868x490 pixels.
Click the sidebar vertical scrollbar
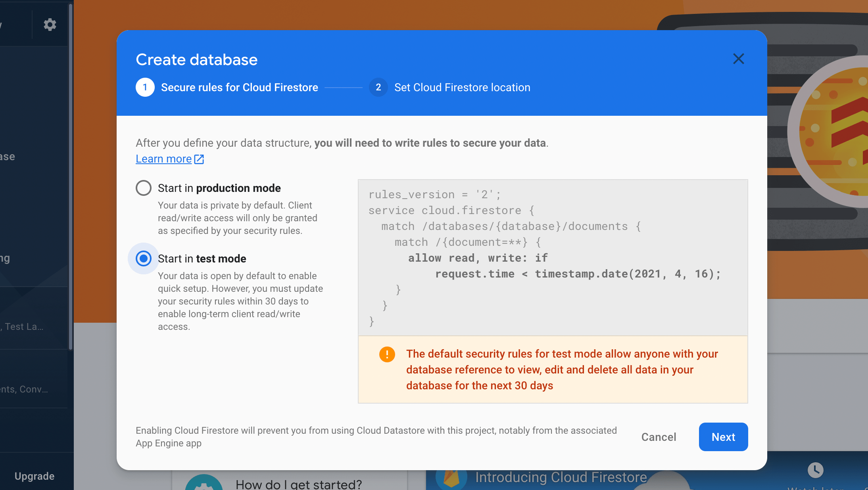tap(71, 176)
